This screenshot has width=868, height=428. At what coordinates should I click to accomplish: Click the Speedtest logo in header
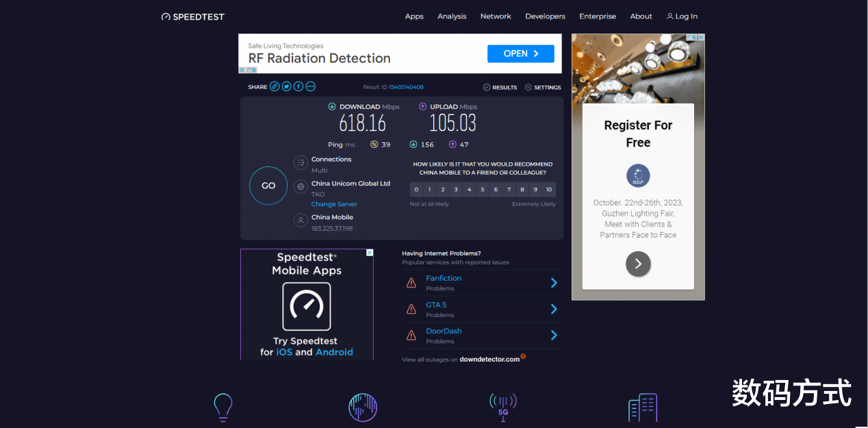[x=193, y=16]
